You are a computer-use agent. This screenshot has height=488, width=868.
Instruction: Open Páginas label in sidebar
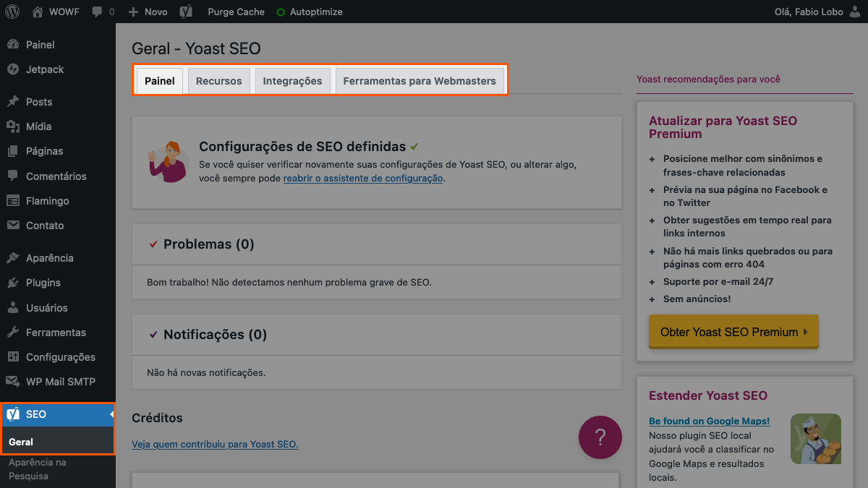(x=45, y=151)
